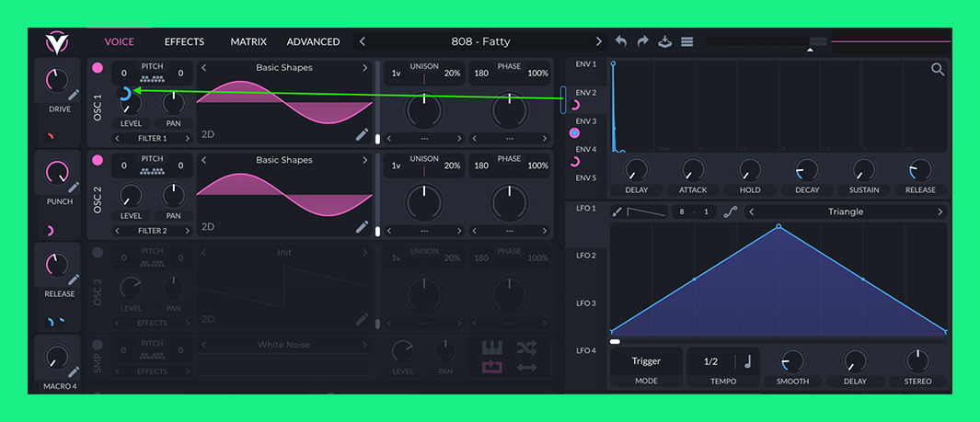Screen dimensions: 980x422
Task: Click the redo arrow icon
Action: coord(642,42)
